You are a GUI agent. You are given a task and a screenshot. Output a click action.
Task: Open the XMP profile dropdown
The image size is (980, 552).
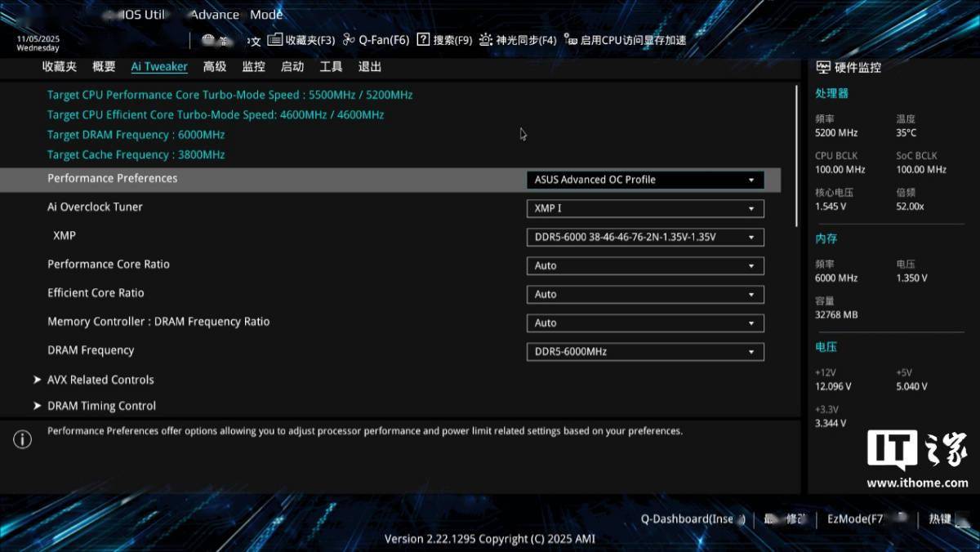645,237
